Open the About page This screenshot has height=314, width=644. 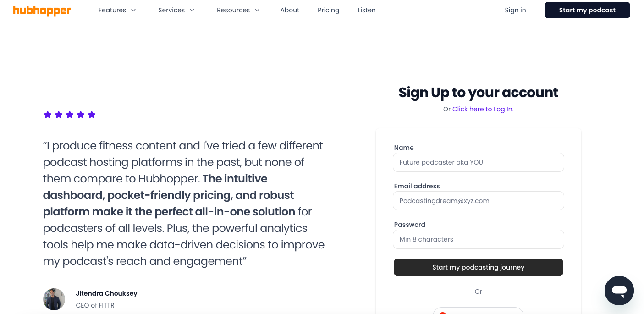[290, 10]
